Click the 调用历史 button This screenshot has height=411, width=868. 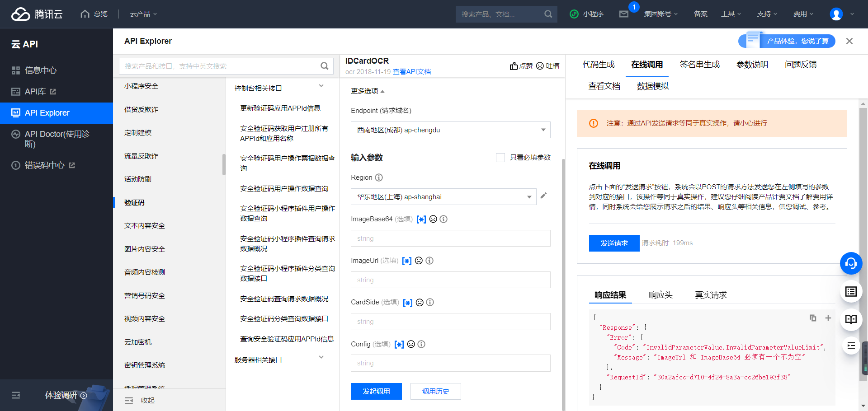[435, 391]
